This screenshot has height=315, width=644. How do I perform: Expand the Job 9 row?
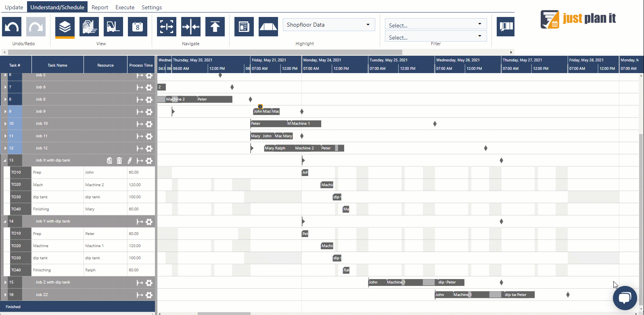(5, 111)
